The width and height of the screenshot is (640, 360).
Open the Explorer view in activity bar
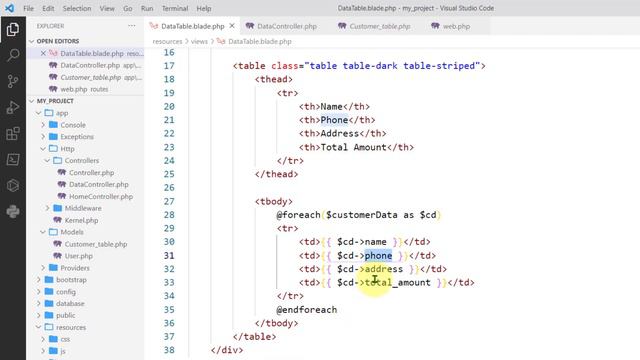click(x=13, y=29)
